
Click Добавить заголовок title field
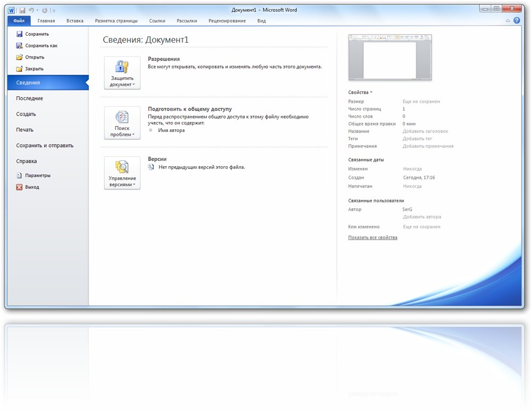(x=426, y=131)
